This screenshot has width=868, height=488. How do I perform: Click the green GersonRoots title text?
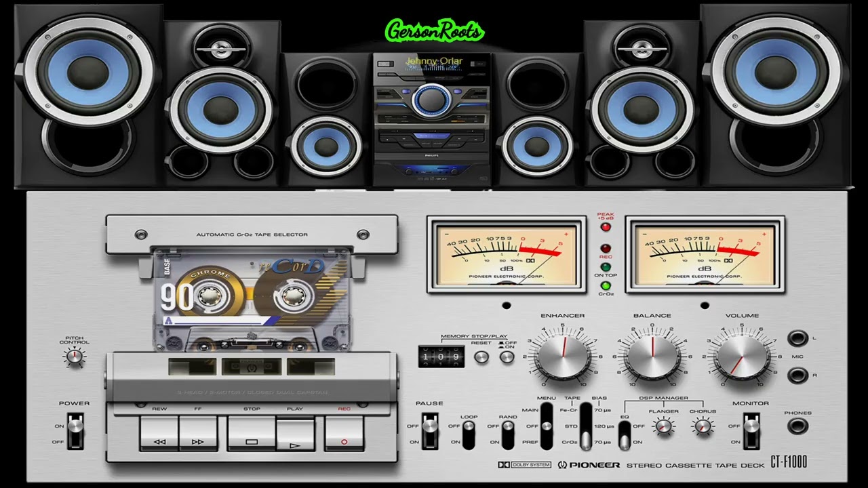point(434,30)
